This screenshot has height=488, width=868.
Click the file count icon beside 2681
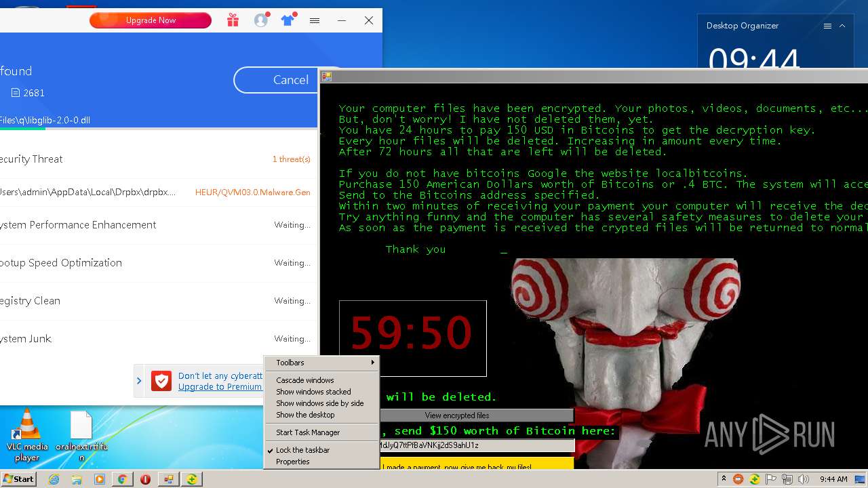16,93
